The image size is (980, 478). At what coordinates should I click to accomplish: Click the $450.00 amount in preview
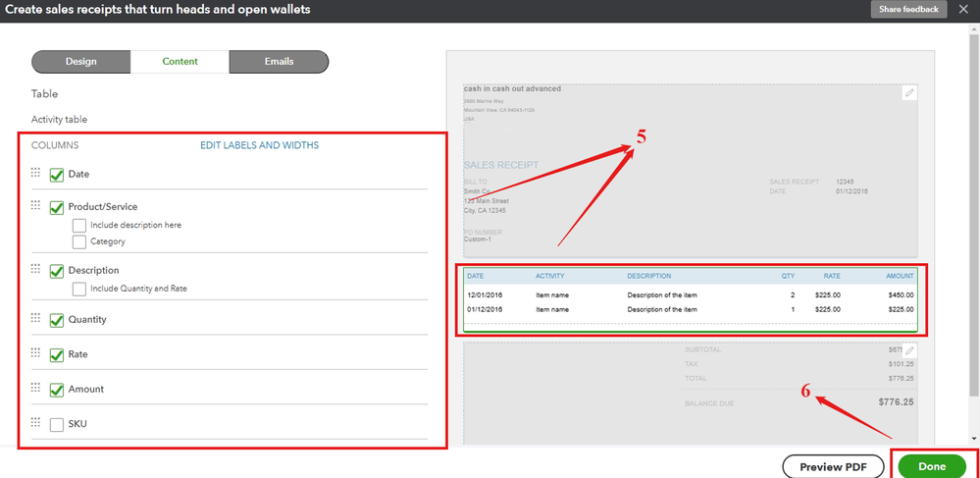point(901,295)
